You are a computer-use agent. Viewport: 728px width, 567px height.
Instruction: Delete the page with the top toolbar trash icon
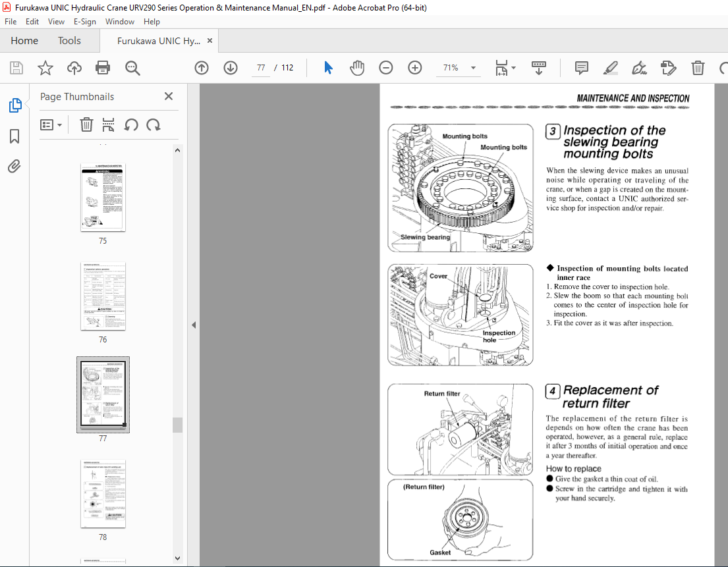697,68
